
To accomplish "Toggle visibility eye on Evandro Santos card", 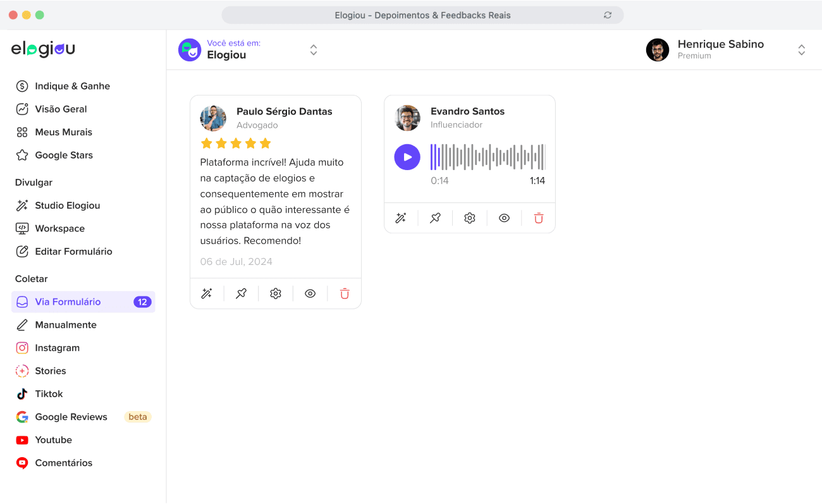I will (x=504, y=218).
